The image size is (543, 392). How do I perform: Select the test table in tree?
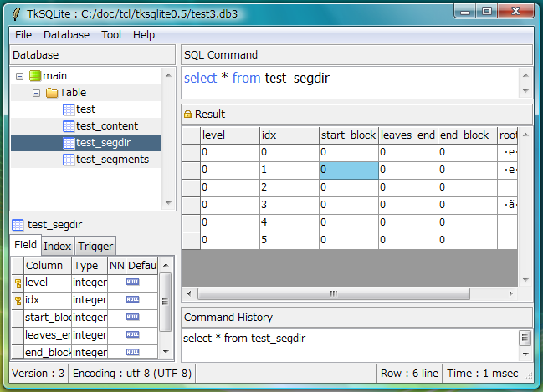click(85, 109)
